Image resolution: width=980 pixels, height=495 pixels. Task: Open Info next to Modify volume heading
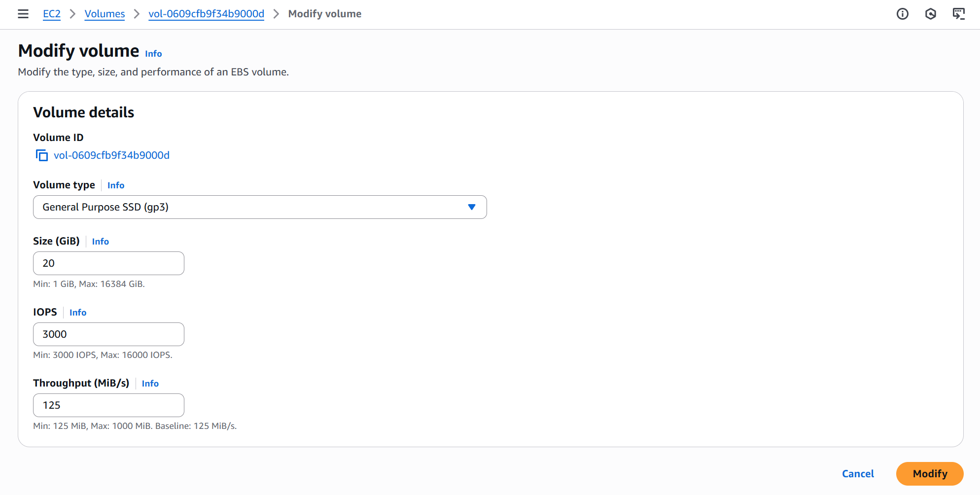(153, 54)
